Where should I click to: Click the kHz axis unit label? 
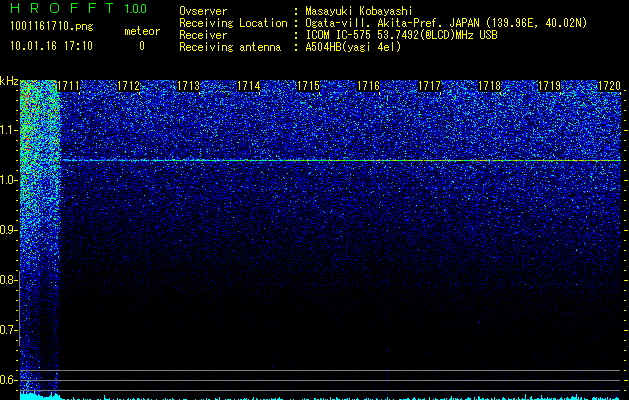coord(9,81)
